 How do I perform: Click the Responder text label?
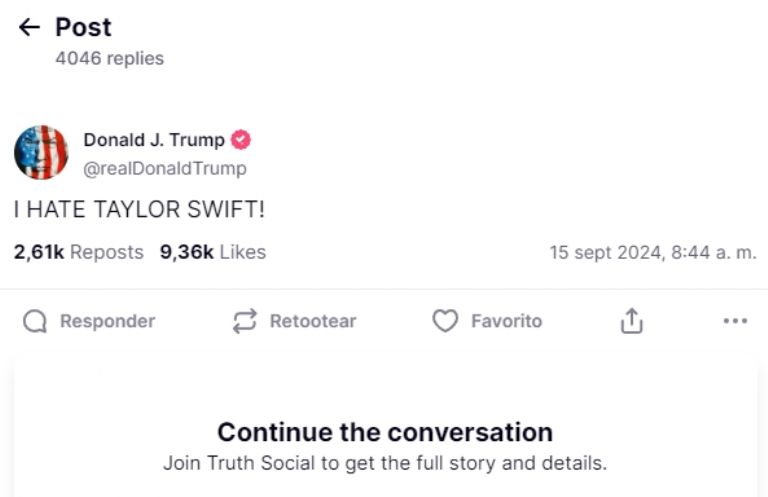tap(107, 321)
